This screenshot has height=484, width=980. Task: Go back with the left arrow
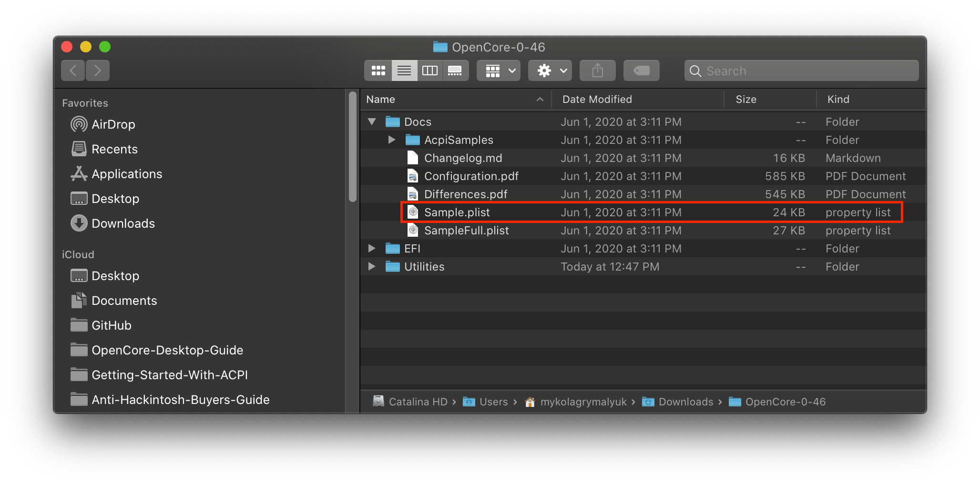click(x=73, y=71)
